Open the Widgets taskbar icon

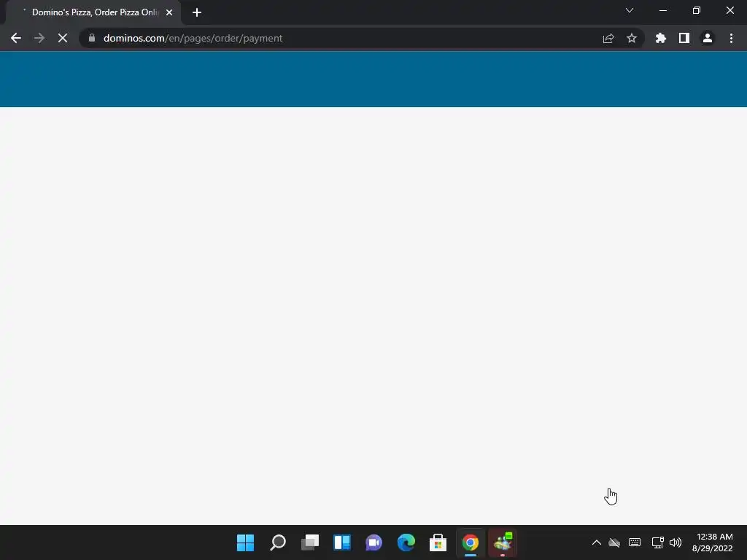pos(342,542)
